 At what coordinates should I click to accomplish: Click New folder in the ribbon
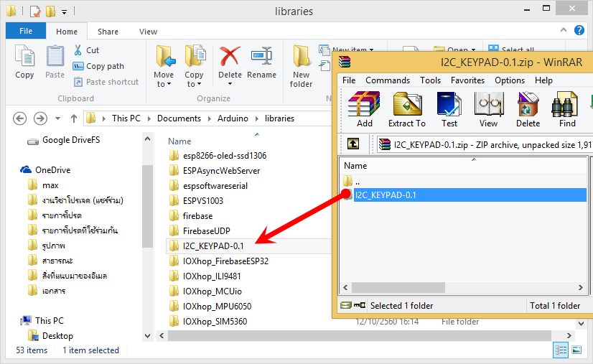301,67
